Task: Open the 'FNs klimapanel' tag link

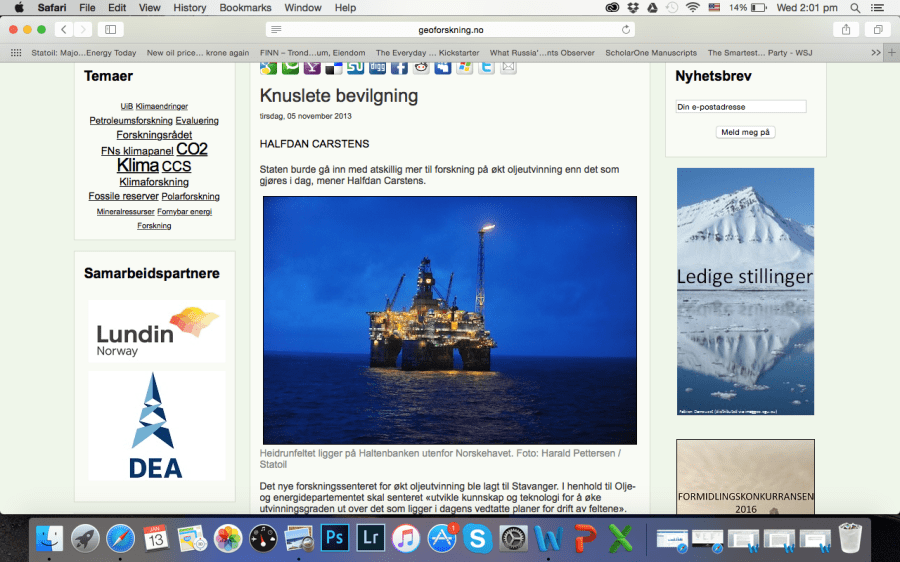Action: pos(137,151)
